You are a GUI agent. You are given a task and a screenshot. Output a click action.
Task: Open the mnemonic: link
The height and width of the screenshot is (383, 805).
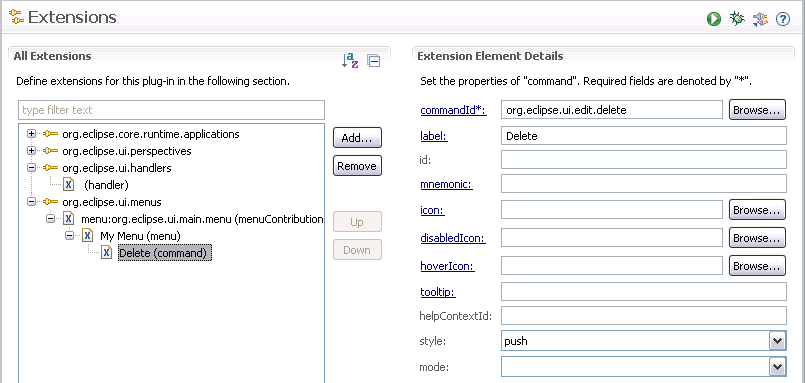pos(446,185)
